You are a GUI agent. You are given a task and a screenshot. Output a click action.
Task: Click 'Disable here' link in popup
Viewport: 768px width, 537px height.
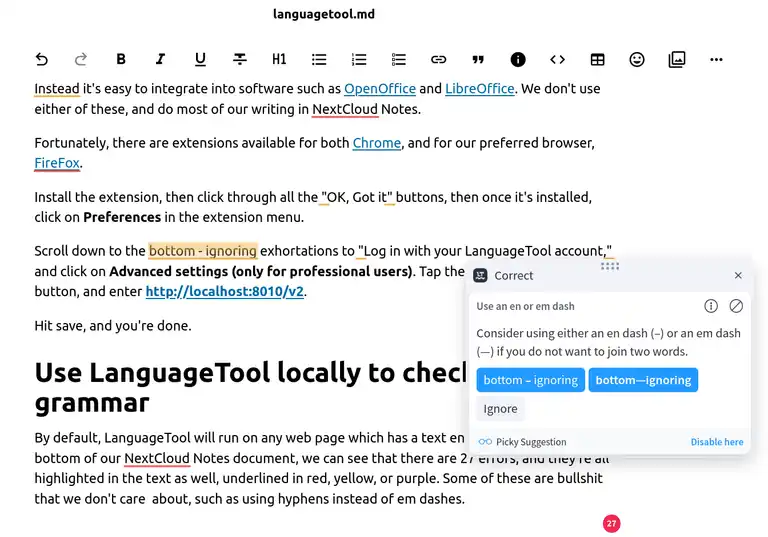pos(717,442)
